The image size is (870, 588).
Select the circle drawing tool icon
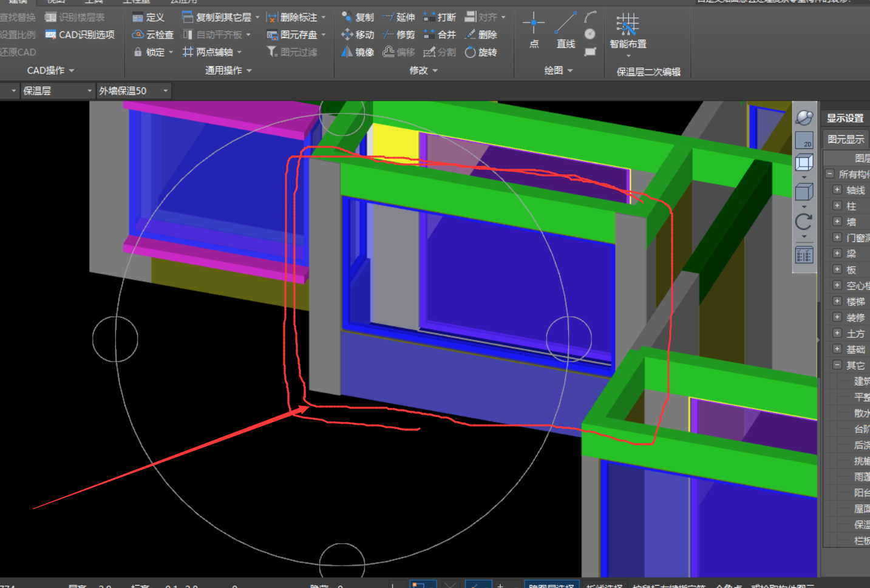590,34
